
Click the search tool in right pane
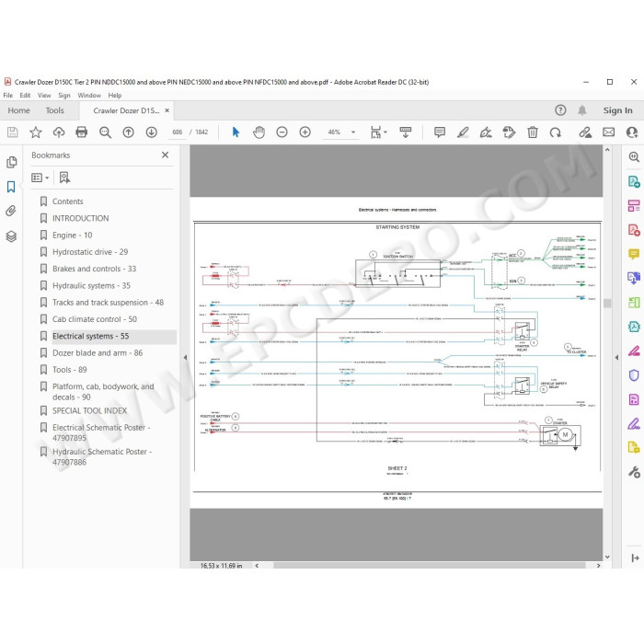pos(634,157)
